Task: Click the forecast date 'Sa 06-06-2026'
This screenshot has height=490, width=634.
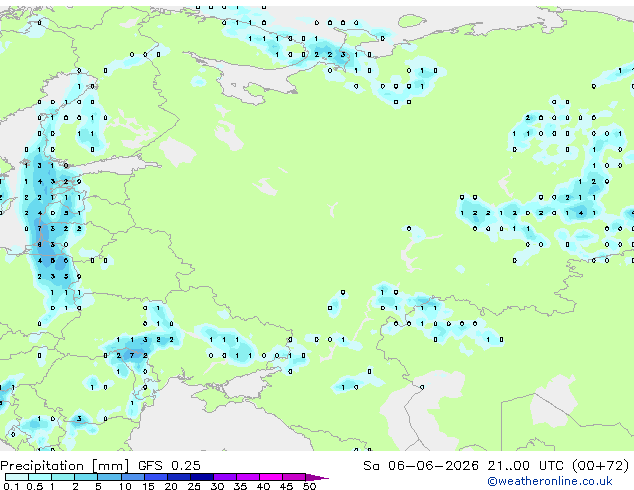Action: pos(421,466)
